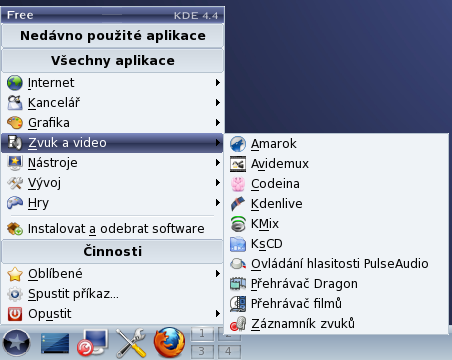This screenshot has width=452, height=360.
Task: Expand the Kancelář submenu arrow
Action: coord(218,102)
